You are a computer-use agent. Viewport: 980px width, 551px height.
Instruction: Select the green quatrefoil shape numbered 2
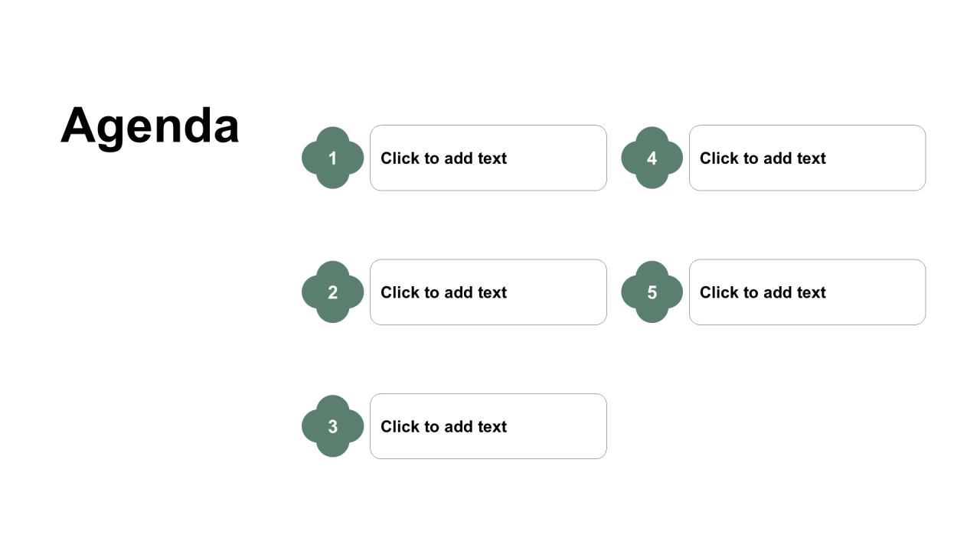pyautogui.click(x=332, y=292)
